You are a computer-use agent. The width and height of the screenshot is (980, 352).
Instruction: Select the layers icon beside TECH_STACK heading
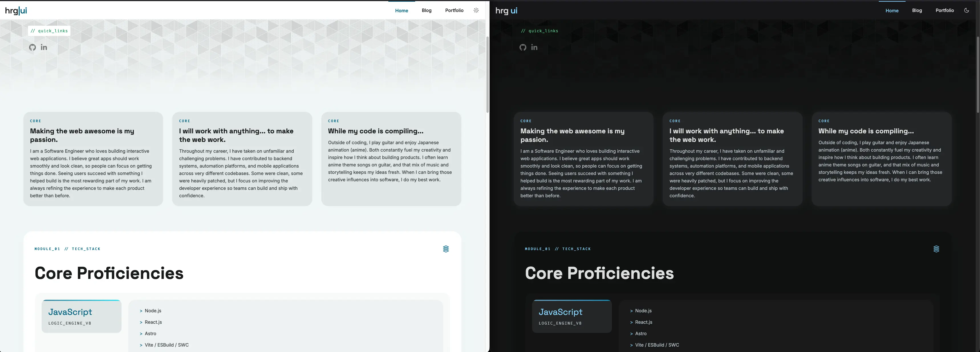(446, 249)
